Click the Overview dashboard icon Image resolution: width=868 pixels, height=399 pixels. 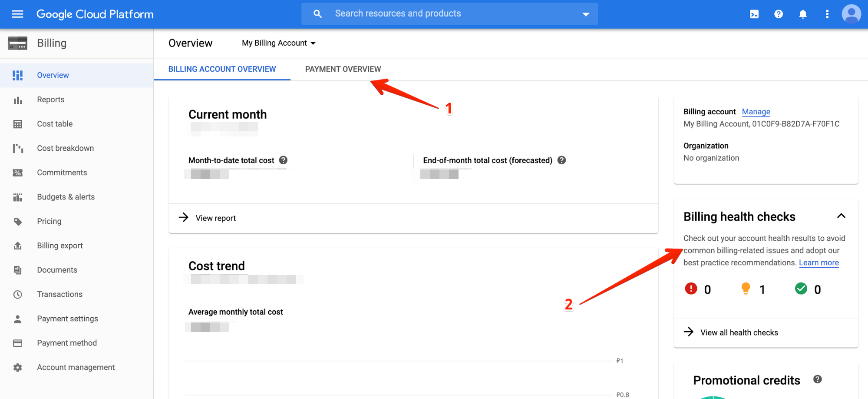click(x=18, y=75)
